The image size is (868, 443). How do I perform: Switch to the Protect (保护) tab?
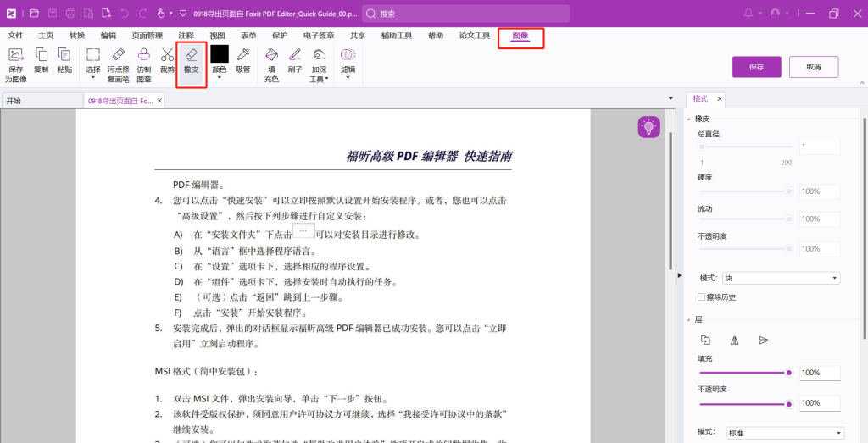(280, 36)
